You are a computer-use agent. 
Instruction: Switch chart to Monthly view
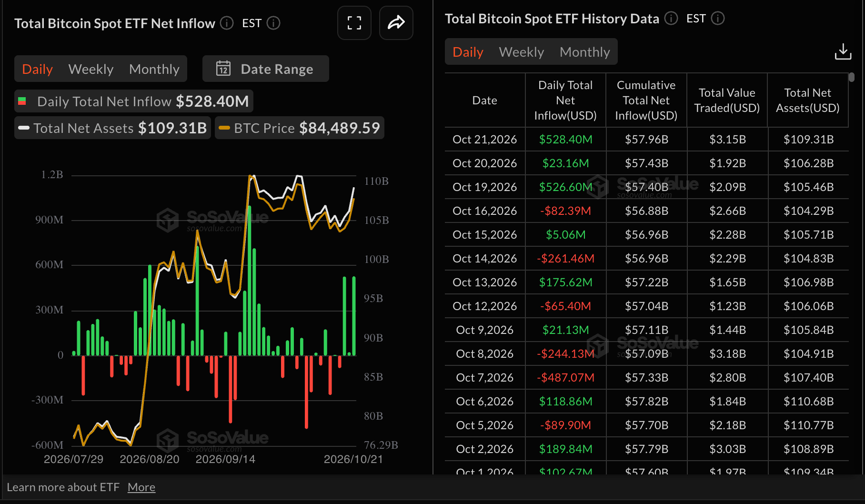[154, 69]
